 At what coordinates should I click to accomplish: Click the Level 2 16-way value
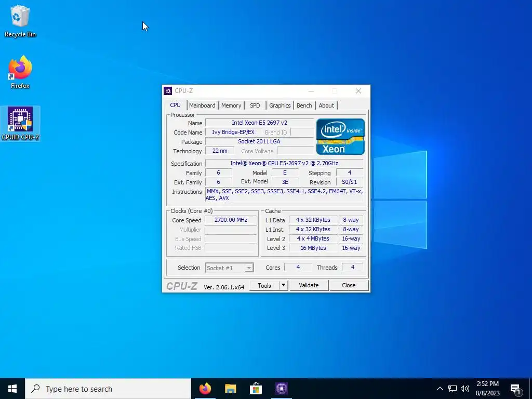[351, 238]
